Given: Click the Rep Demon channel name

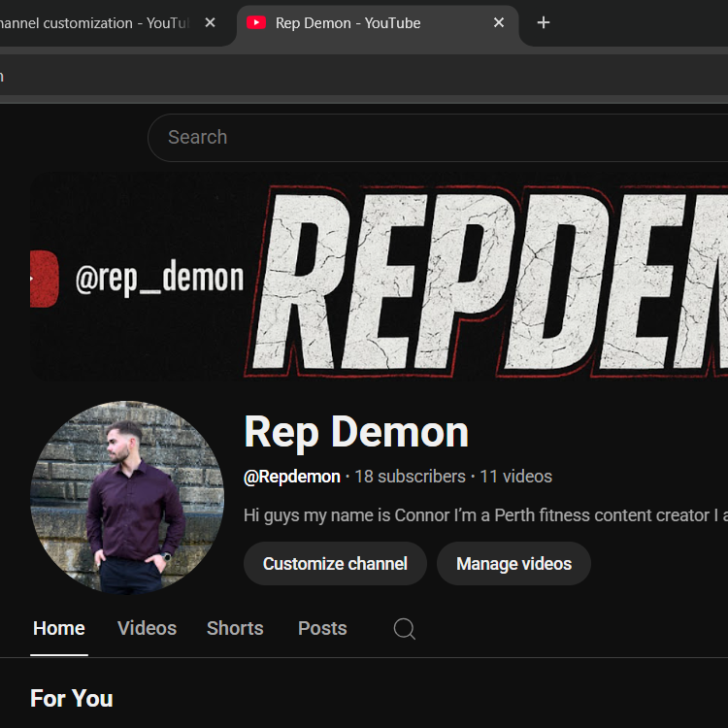Looking at the screenshot, I should click(356, 432).
